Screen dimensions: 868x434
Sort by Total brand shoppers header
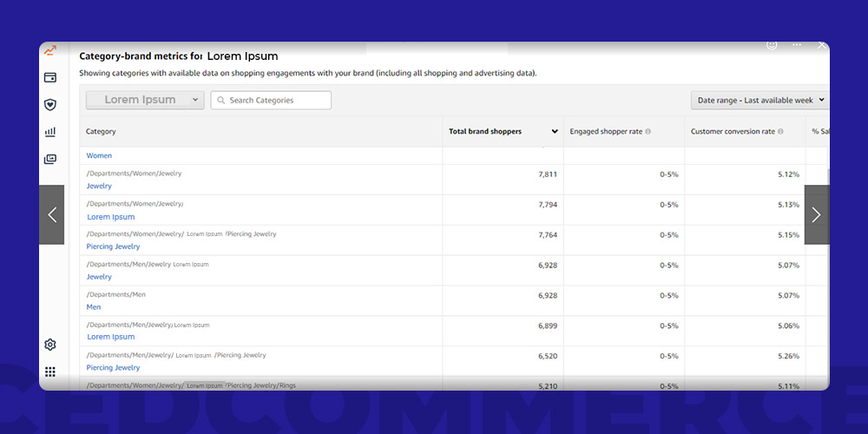[x=485, y=132]
